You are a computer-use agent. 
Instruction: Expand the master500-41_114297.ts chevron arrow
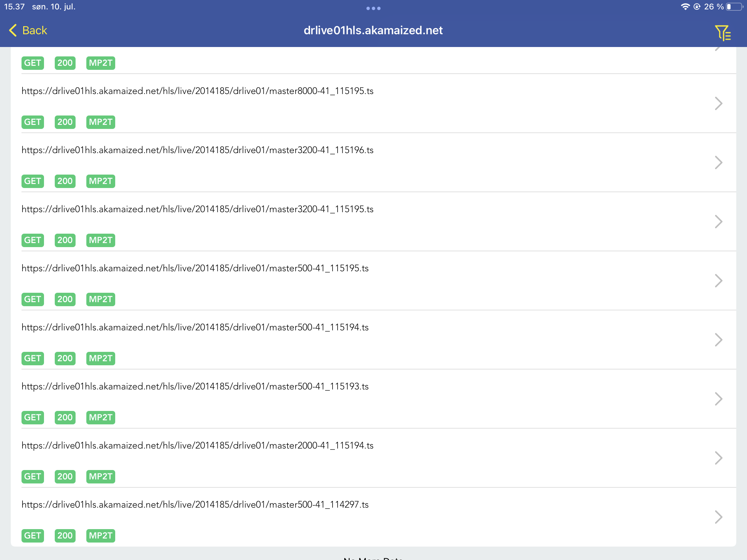718,517
